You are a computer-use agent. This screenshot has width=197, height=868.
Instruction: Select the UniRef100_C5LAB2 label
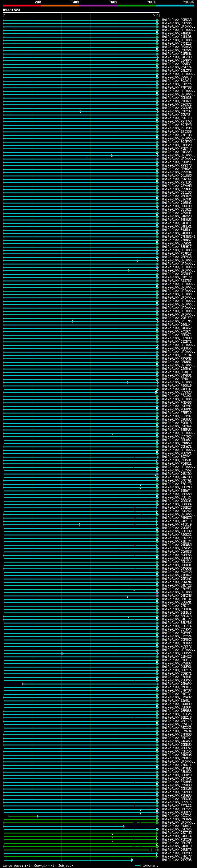(177, 440)
